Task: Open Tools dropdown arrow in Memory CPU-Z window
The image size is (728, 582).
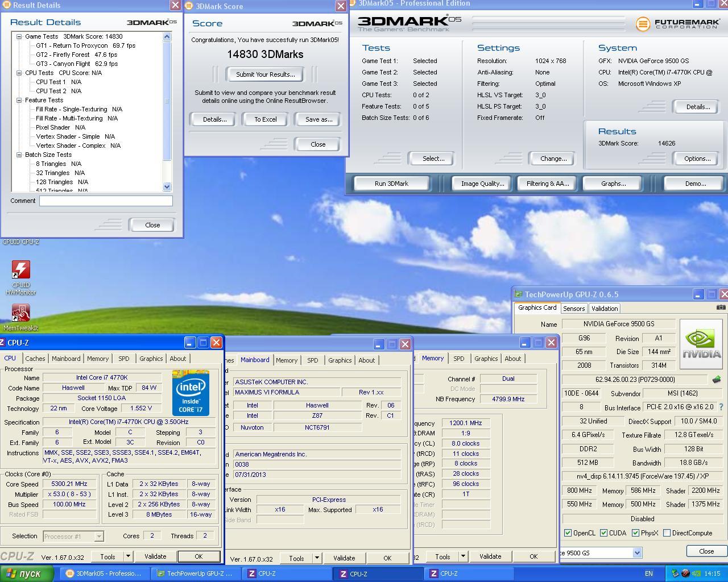Action: pos(463,556)
